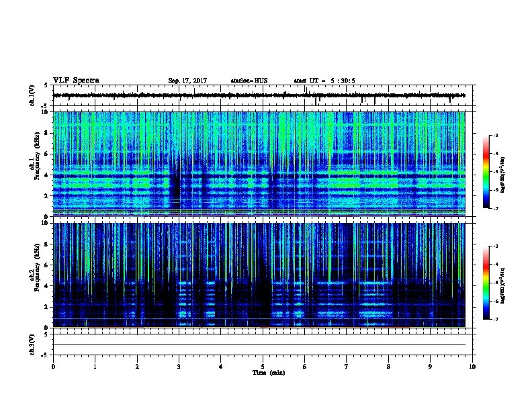Click time-axis tick label "9"
This screenshot has height=411, width=532.
coord(430,367)
